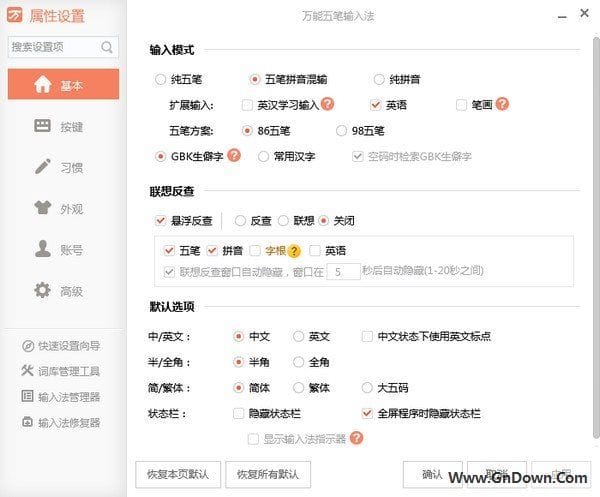The width and height of the screenshot is (600, 497).
Task: Click the repair icon beside 输入法修复器
Action: click(28, 422)
